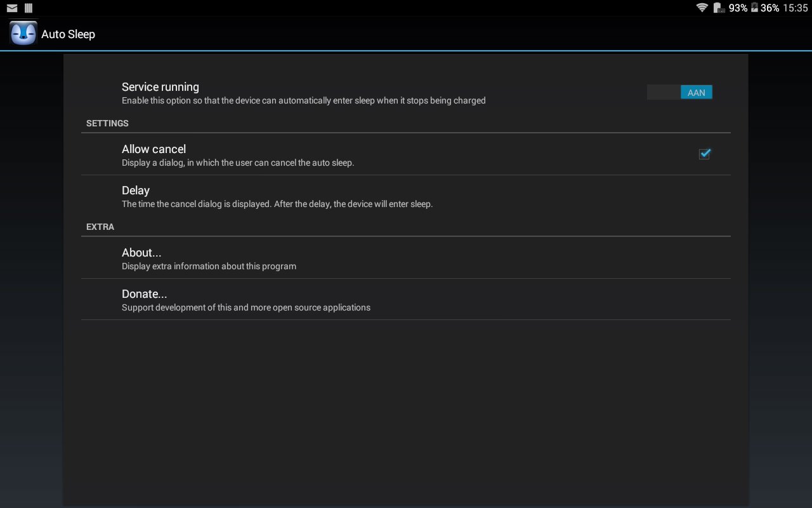Click the Auto Sleep title text
The height and width of the screenshot is (508, 812).
68,34
